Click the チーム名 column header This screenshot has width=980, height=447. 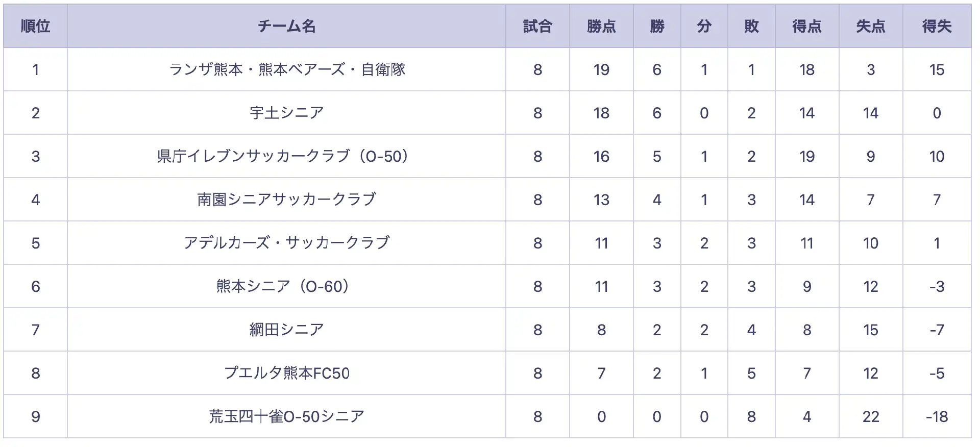tap(286, 26)
